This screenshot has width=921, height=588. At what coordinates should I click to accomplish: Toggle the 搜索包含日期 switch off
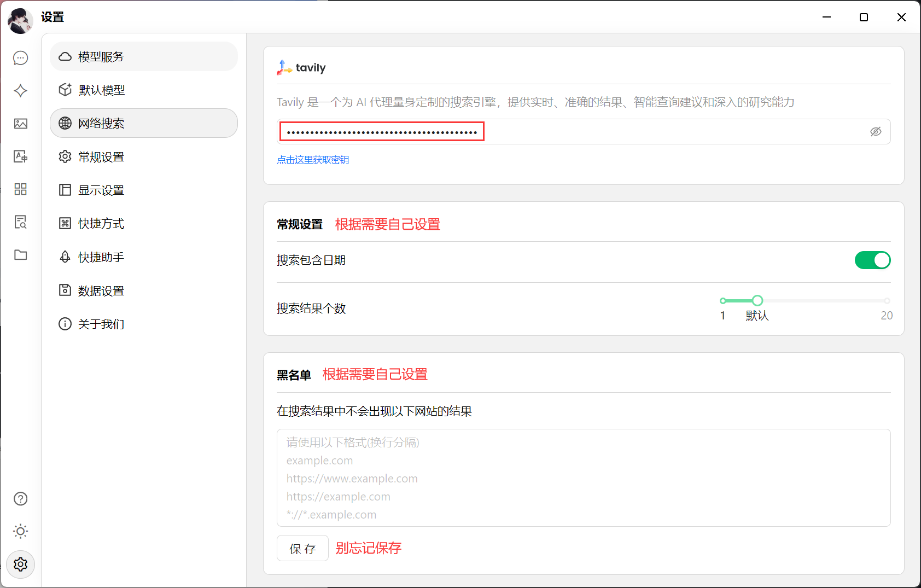click(x=872, y=260)
